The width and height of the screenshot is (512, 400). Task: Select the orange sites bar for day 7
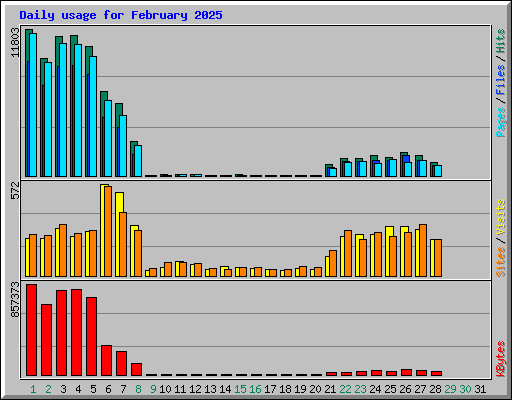pos(123,244)
